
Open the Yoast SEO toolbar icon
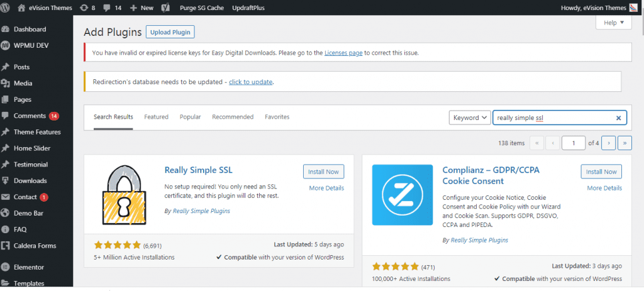(166, 8)
